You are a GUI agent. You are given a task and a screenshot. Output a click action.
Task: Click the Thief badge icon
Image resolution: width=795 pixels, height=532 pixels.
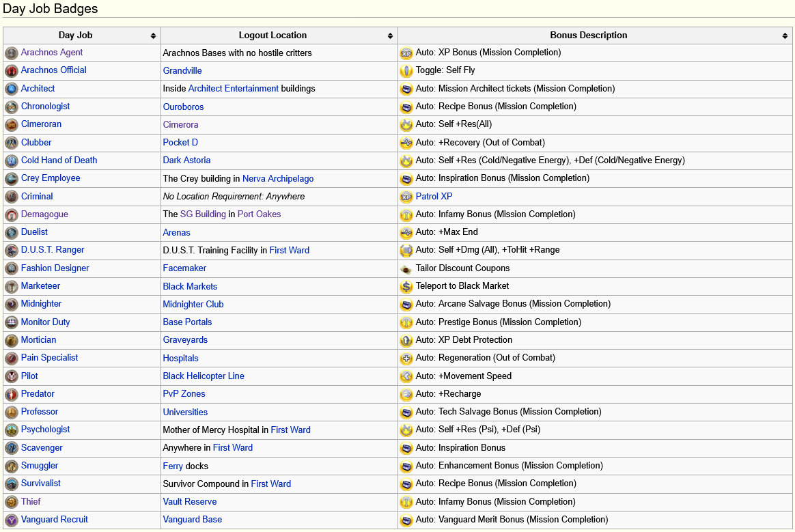pyautogui.click(x=11, y=502)
